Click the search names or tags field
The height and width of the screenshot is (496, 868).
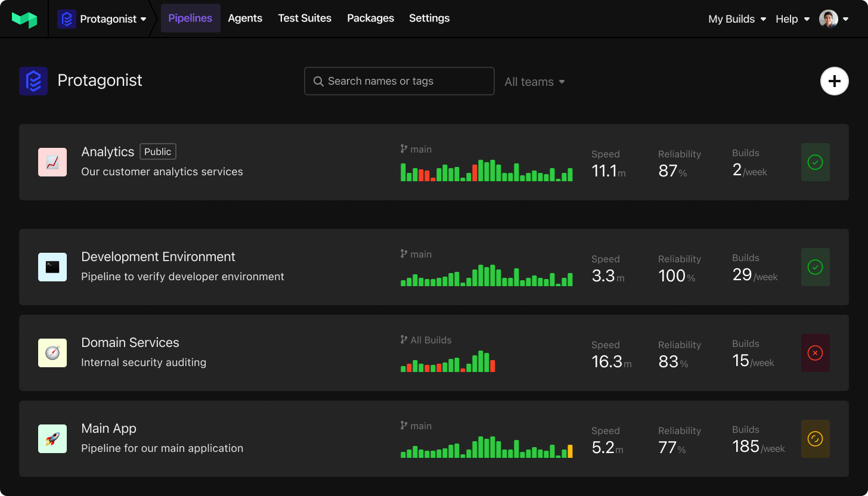pos(399,81)
